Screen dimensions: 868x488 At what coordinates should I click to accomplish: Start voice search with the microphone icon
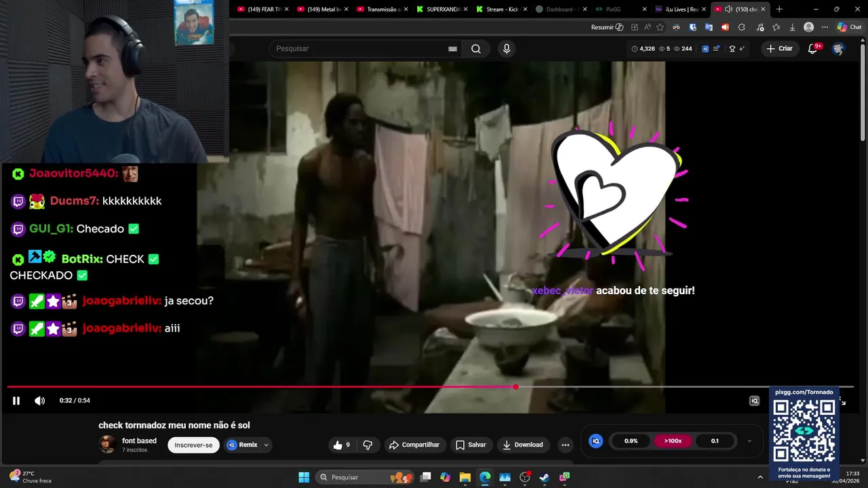coord(506,49)
